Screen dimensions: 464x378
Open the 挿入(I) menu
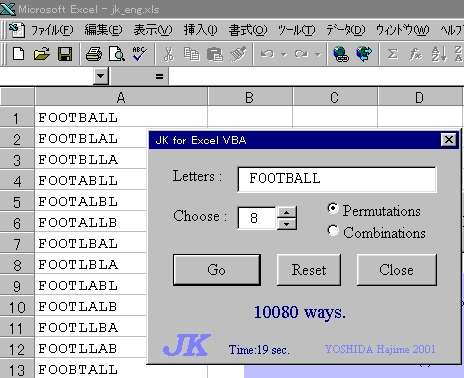point(201,30)
